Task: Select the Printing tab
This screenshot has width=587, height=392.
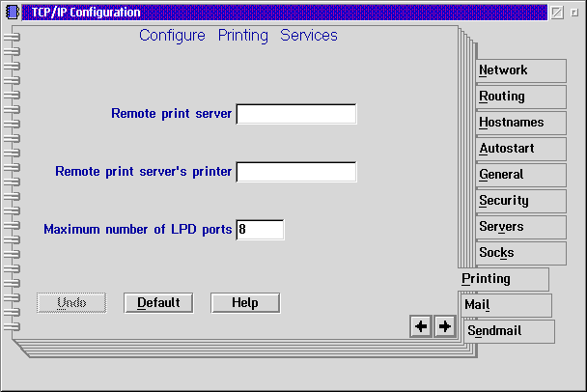Action: point(503,279)
